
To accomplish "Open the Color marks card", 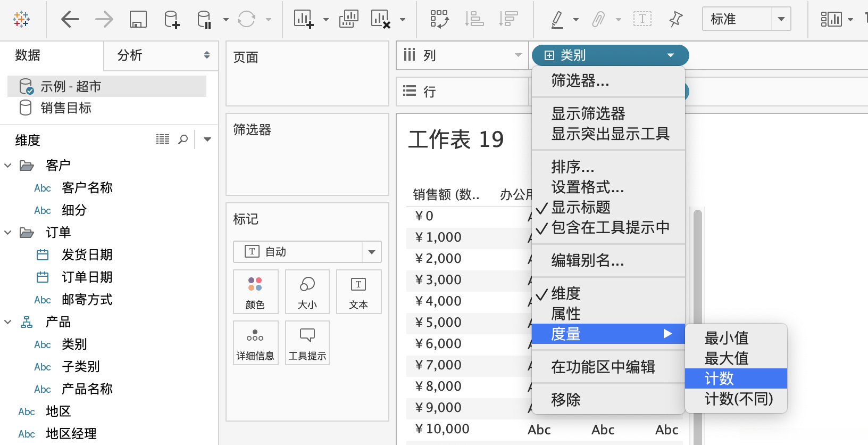I will pos(255,292).
